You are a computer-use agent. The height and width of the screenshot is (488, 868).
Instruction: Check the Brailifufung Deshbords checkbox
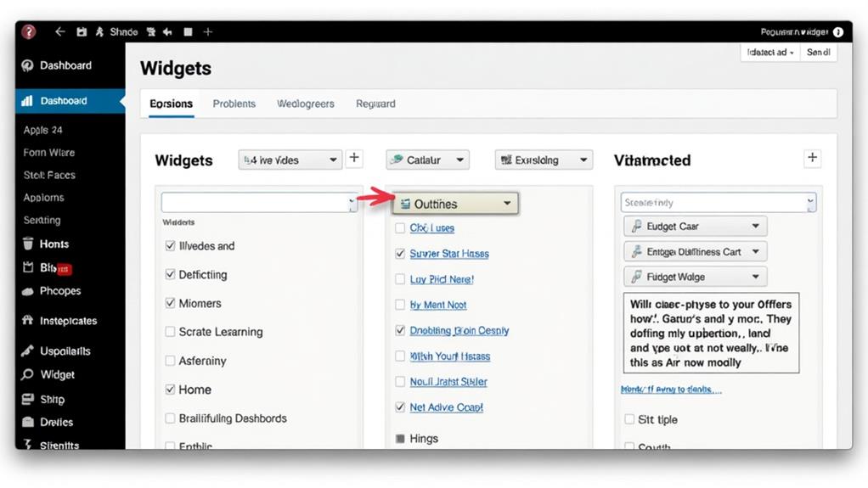pos(170,418)
